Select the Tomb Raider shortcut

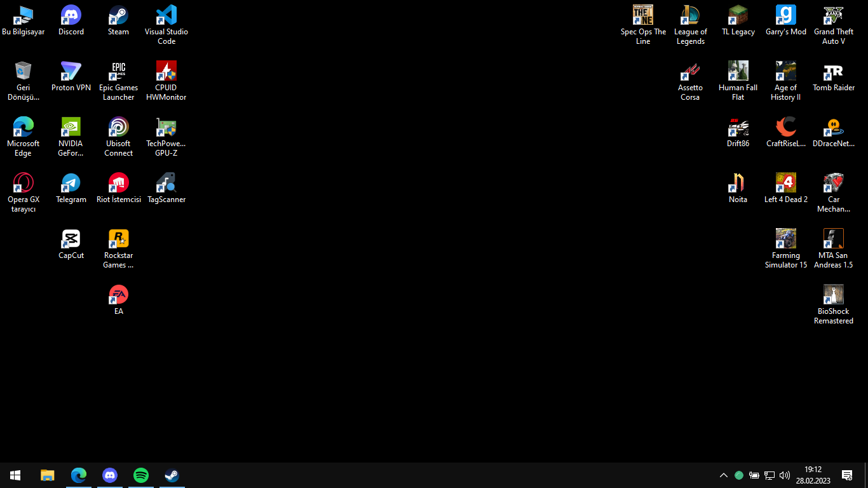pyautogui.click(x=834, y=77)
